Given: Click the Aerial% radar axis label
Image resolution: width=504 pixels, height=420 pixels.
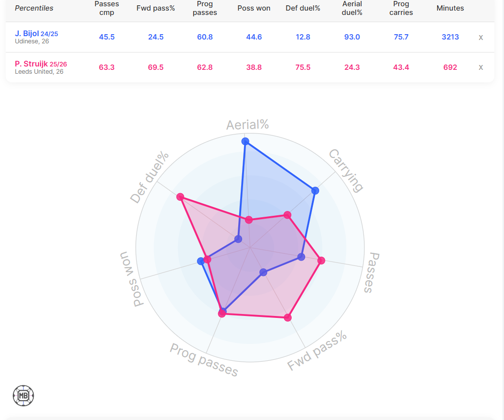Looking at the screenshot, I should pyautogui.click(x=247, y=125).
